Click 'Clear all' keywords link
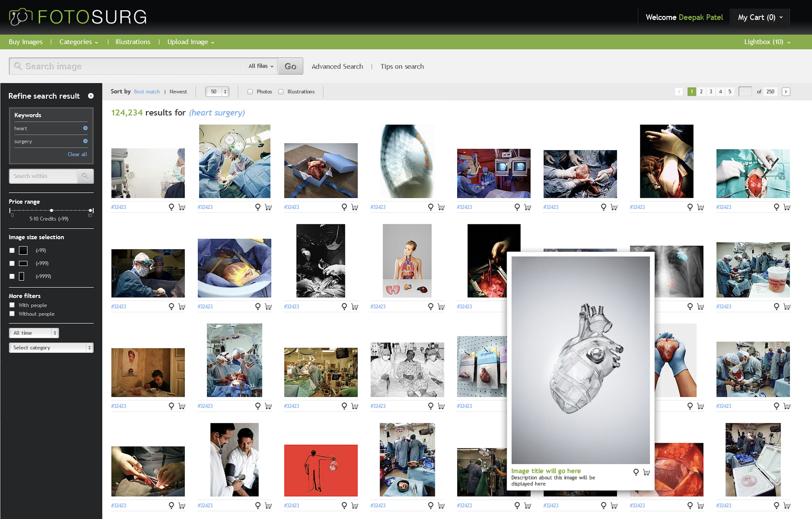Image resolution: width=812 pixels, height=519 pixels. pyautogui.click(x=77, y=154)
